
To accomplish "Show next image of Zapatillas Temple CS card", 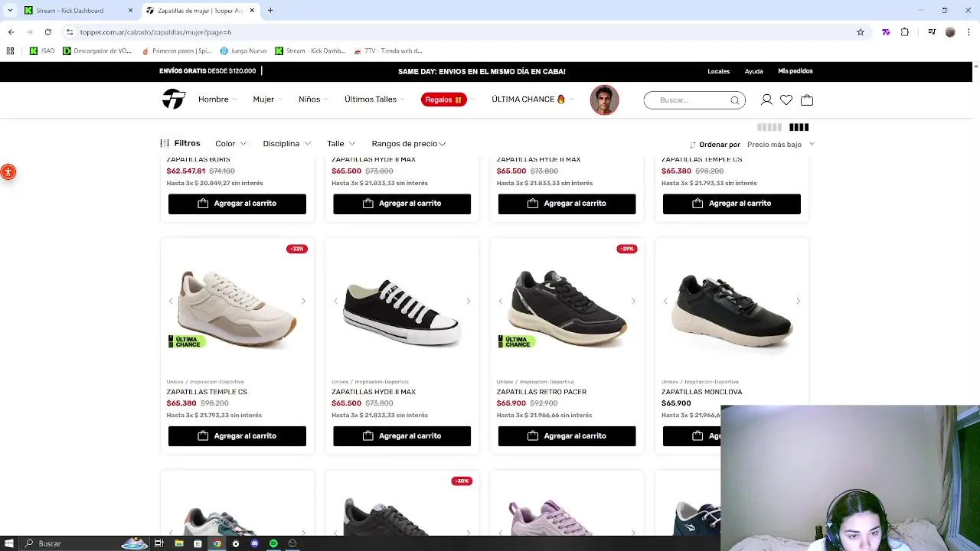I will [x=303, y=302].
